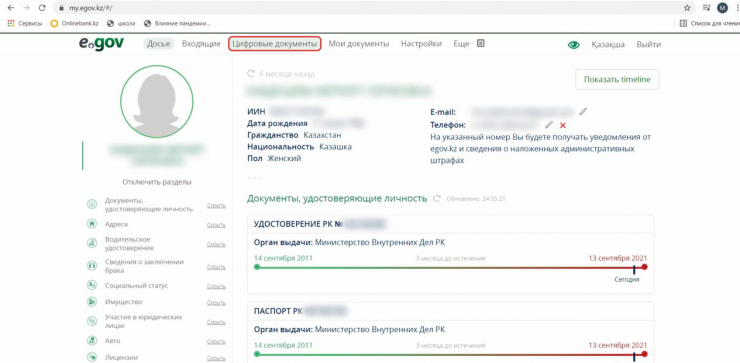
Task: Click the green eye accessibility icon
Action: tap(573, 45)
